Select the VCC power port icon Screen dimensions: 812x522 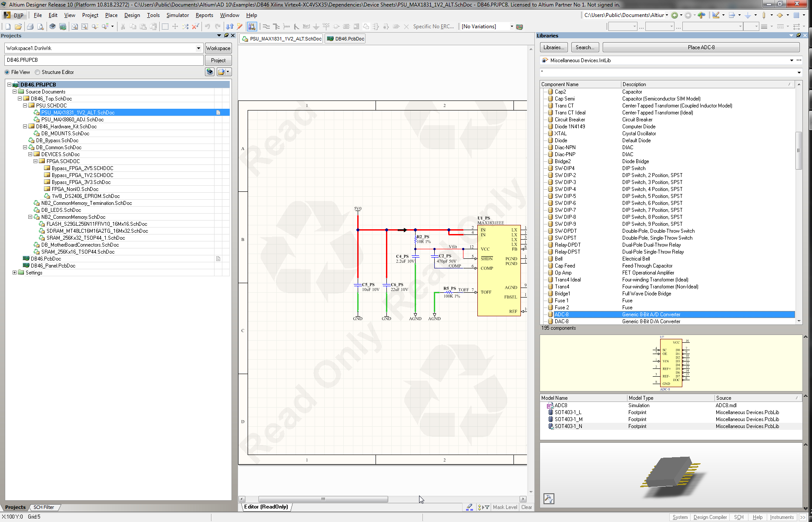click(x=326, y=27)
